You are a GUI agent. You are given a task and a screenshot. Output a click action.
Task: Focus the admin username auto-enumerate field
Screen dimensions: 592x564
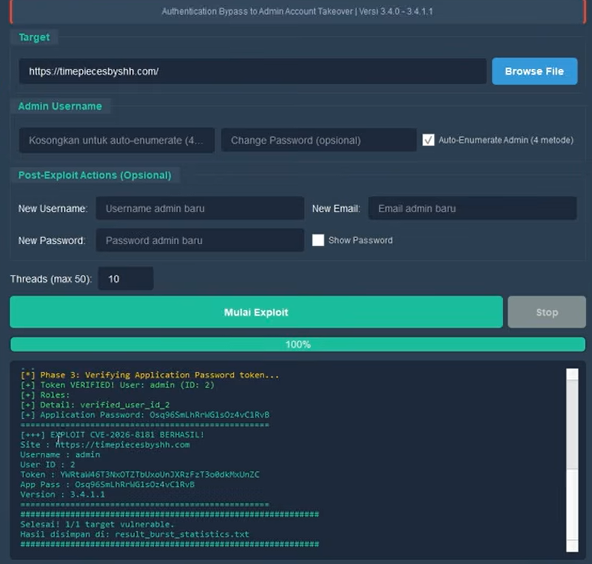click(117, 140)
